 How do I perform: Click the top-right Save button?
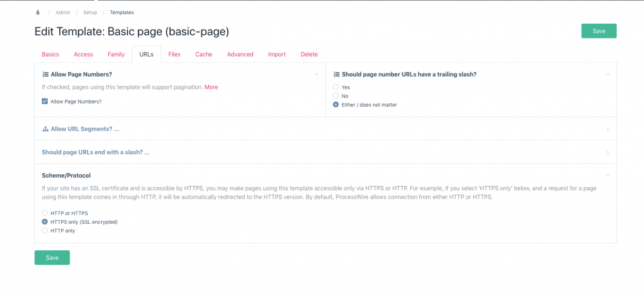(x=599, y=31)
